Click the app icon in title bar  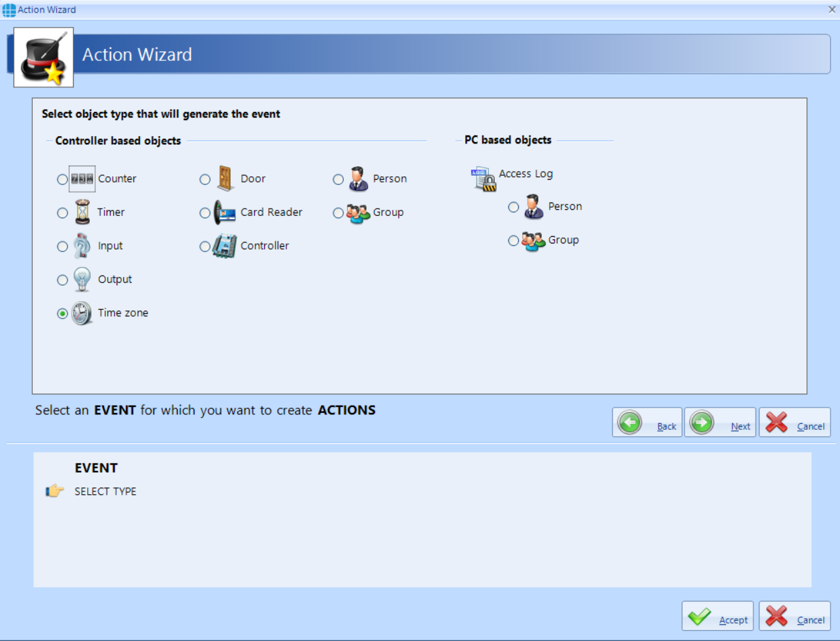(9, 9)
